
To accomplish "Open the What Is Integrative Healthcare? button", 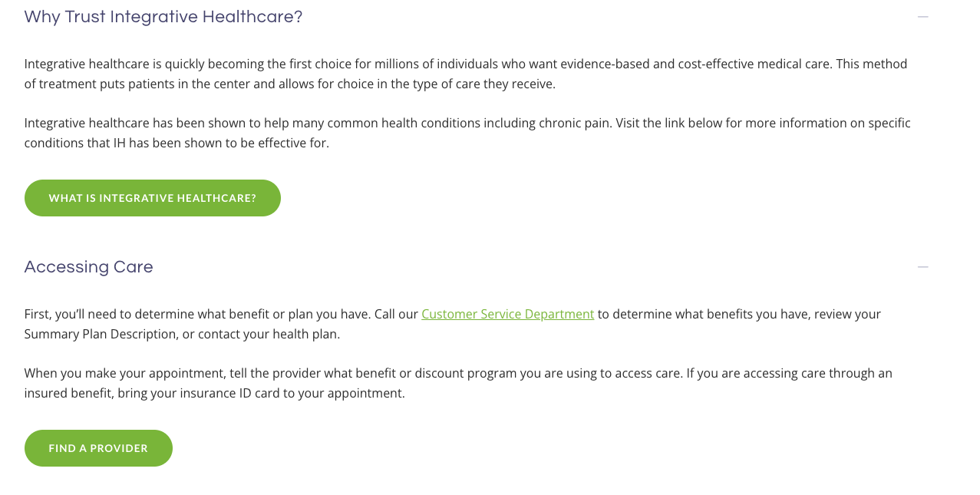I will [153, 198].
